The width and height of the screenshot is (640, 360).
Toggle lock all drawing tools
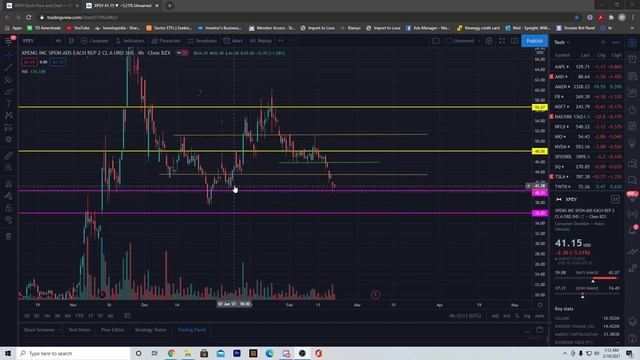[8, 208]
